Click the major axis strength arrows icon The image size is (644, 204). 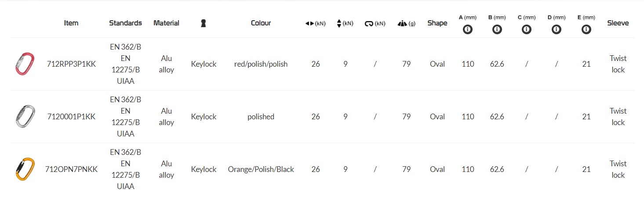click(309, 24)
